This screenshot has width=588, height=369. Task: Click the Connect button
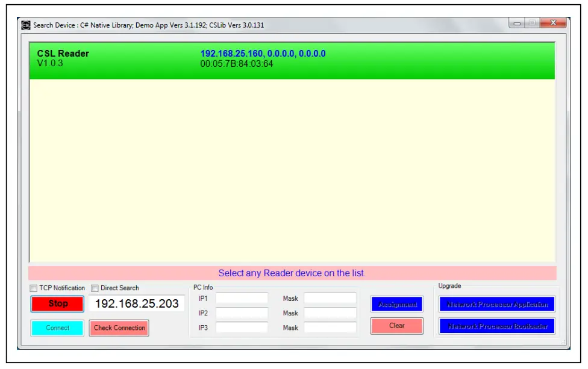[56, 328]
